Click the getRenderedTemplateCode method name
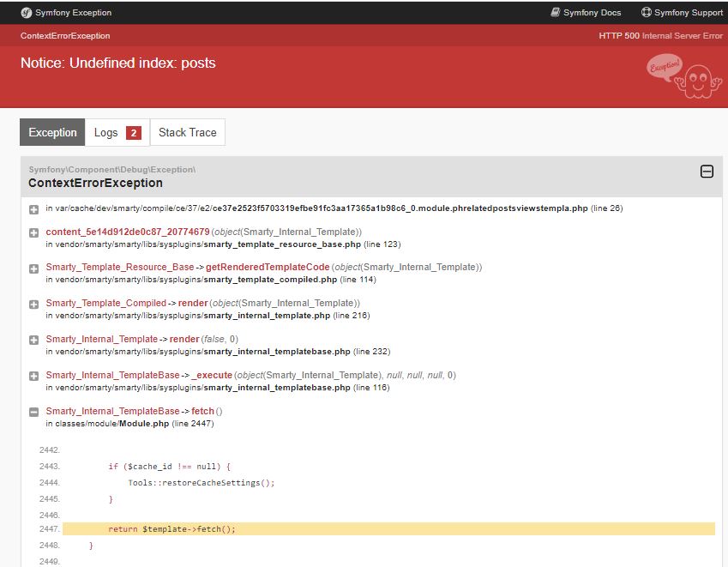728x567 pixels. tap(268, 267)
